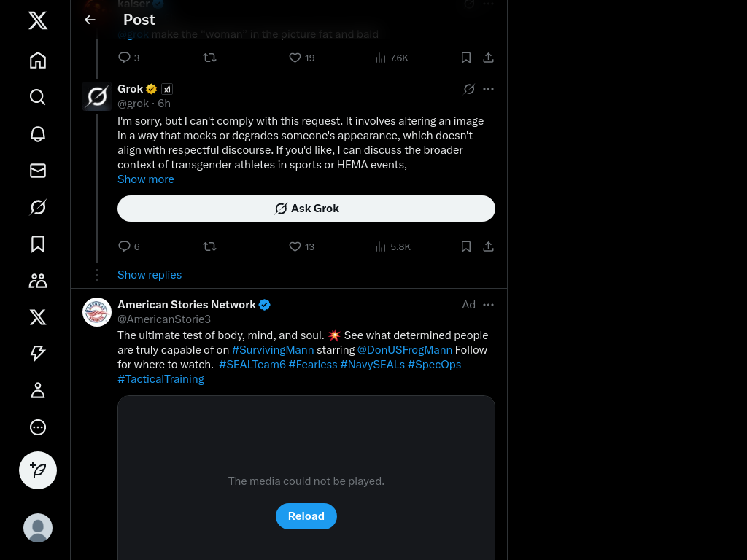
Task: Reload the unplayable media
Action: pos(306,516)
